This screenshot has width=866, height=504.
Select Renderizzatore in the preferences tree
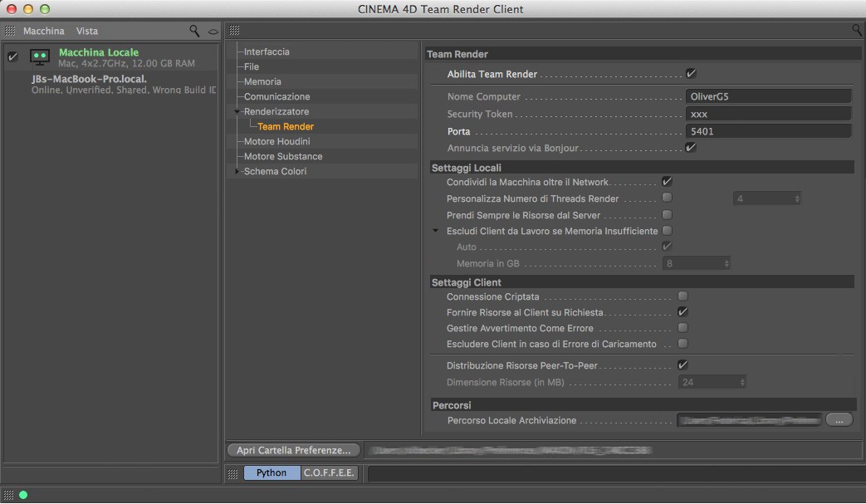[276, 111]
